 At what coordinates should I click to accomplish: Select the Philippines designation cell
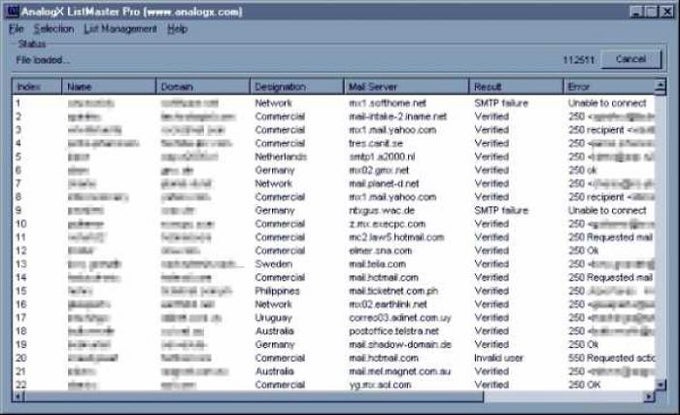277,291
